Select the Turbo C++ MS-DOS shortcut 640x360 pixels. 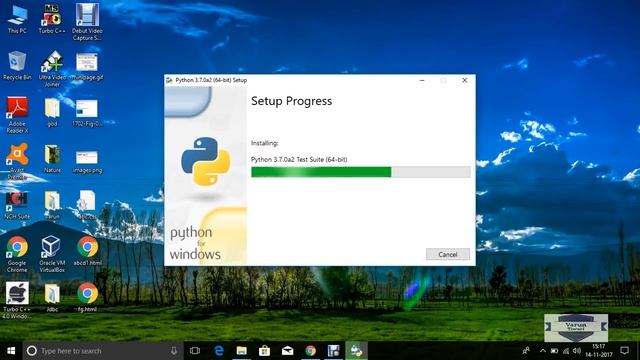click(x=52, y=19)
